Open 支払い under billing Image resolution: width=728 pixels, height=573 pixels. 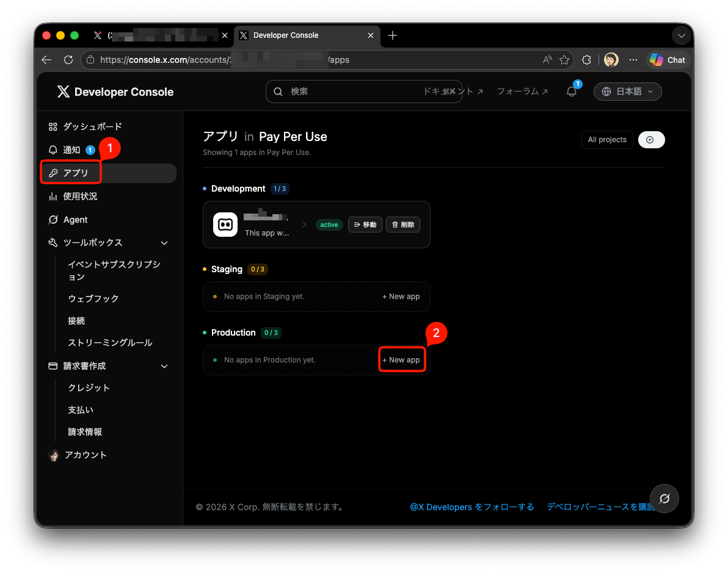click(81, 409)
